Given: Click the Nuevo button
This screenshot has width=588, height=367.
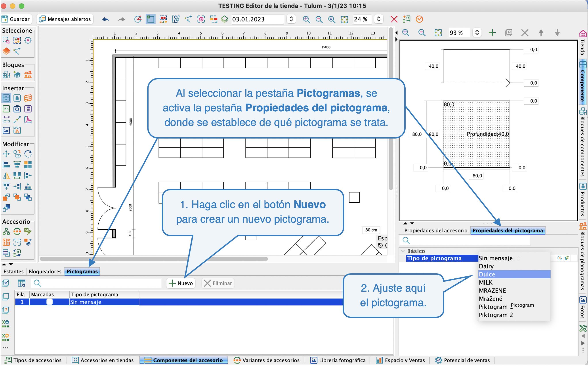Looking at the screenshot, I should (181, 283).
